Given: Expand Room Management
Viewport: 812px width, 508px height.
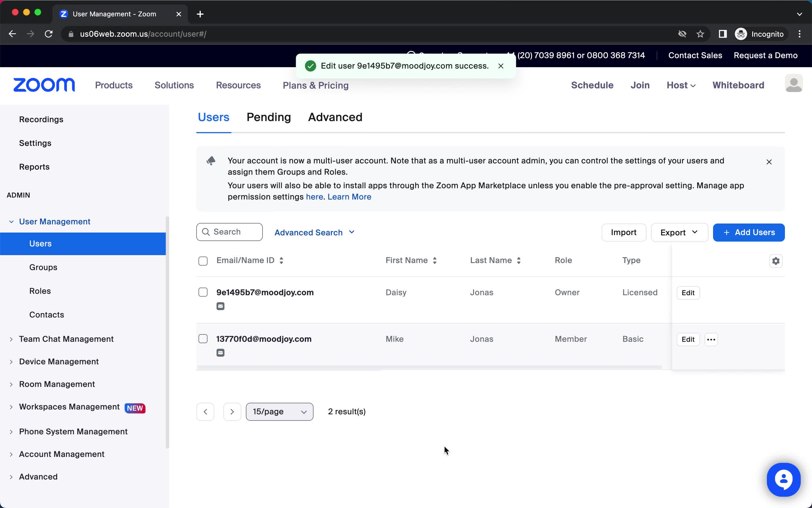Looking at the screenshot, I should [11, 384].
